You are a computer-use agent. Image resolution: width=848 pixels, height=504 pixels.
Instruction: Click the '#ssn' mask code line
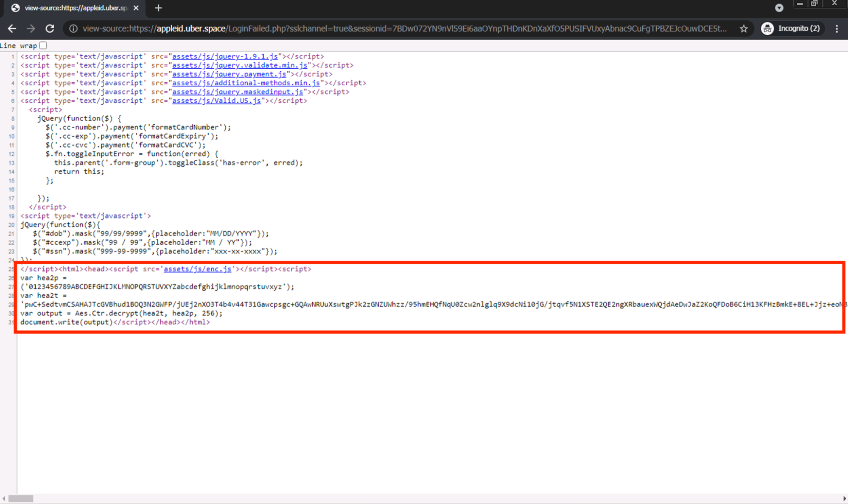coord(155,252)
